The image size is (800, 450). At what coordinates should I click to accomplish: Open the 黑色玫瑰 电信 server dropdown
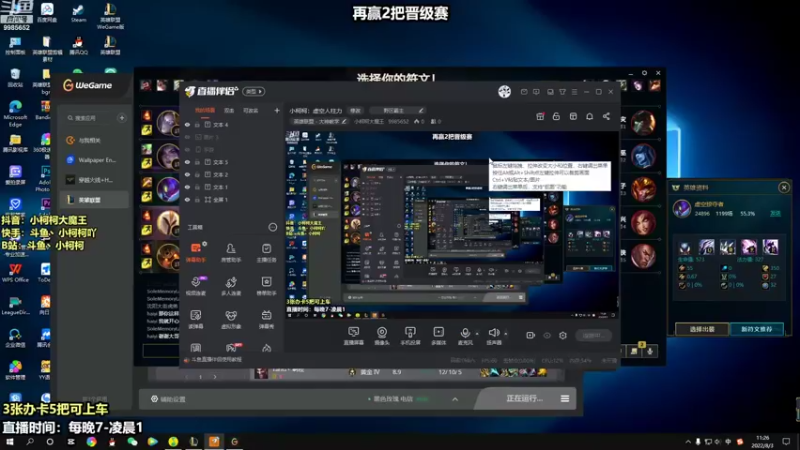click(398, 399)
